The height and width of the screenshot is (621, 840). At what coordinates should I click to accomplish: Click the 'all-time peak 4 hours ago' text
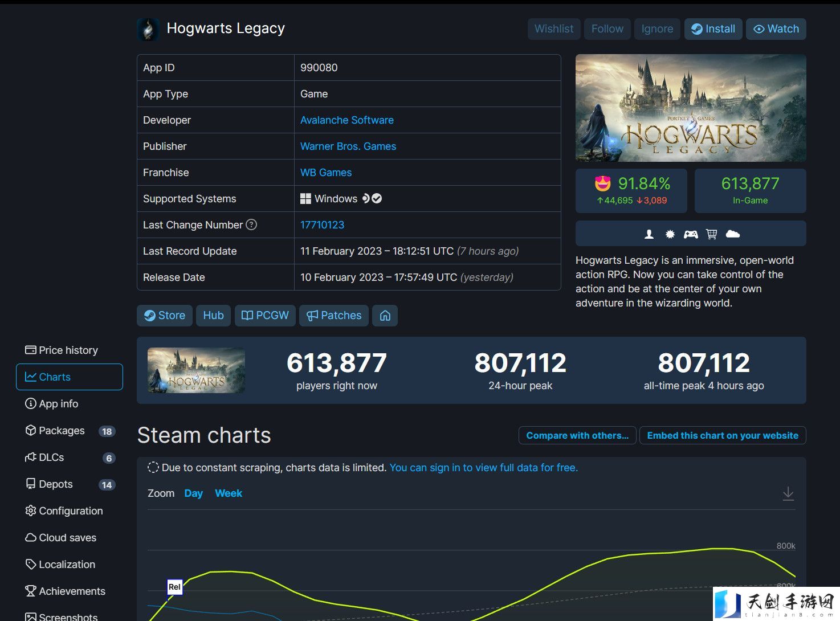(x=704, y=386)
